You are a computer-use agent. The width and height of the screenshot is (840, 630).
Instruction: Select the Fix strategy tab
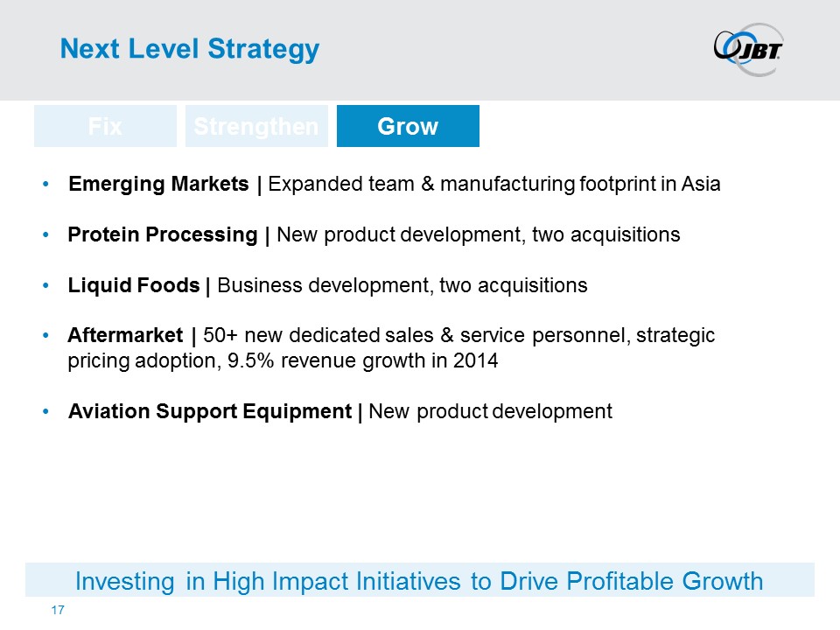[105, 126]
